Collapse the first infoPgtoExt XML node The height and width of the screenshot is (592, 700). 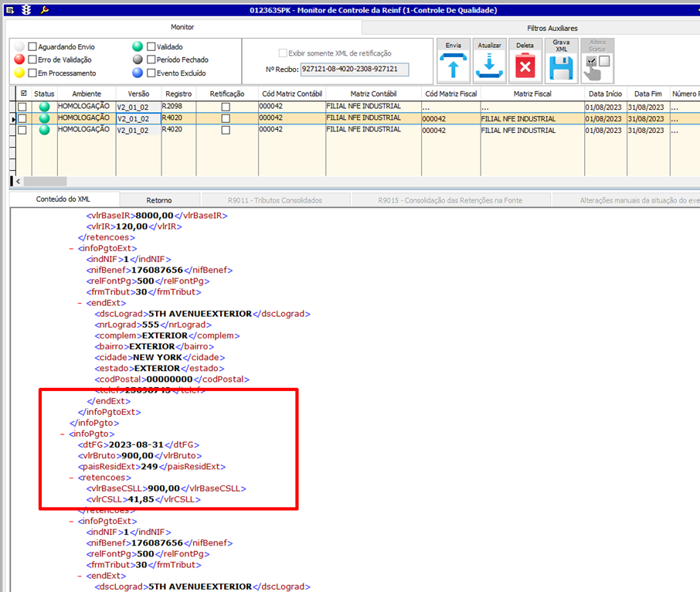pyautogui.click(x=71, y=248)
